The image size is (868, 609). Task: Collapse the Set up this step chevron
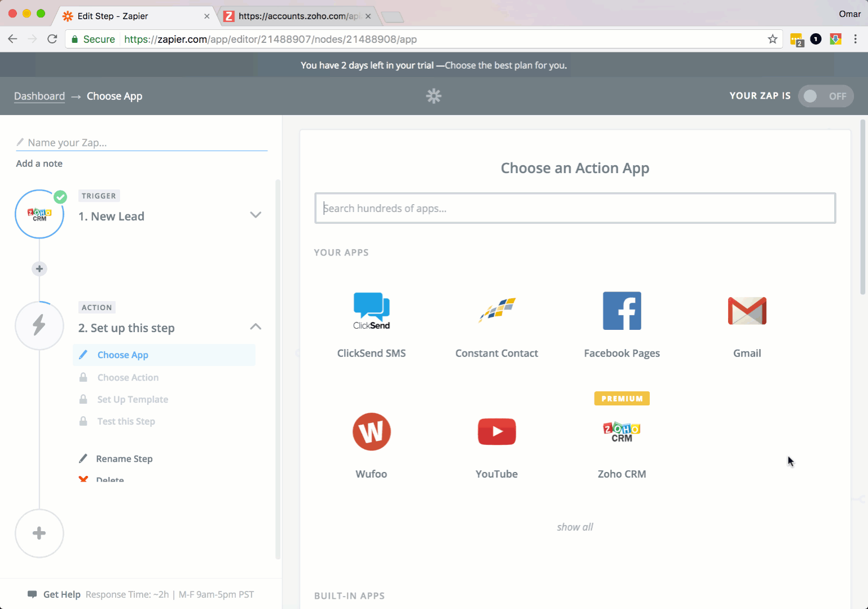(255, 326)
